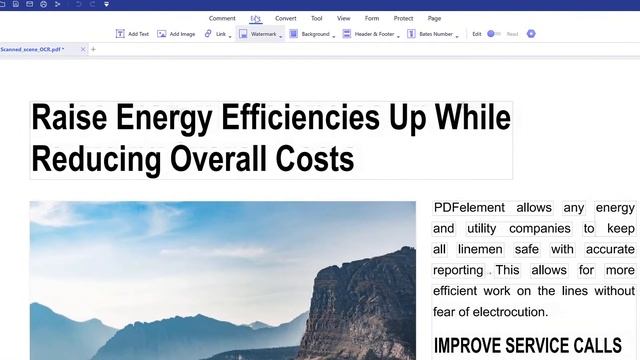Click the text 'efficient work on the lines without'
The image size is (640, 360).
tap(534, 291)
